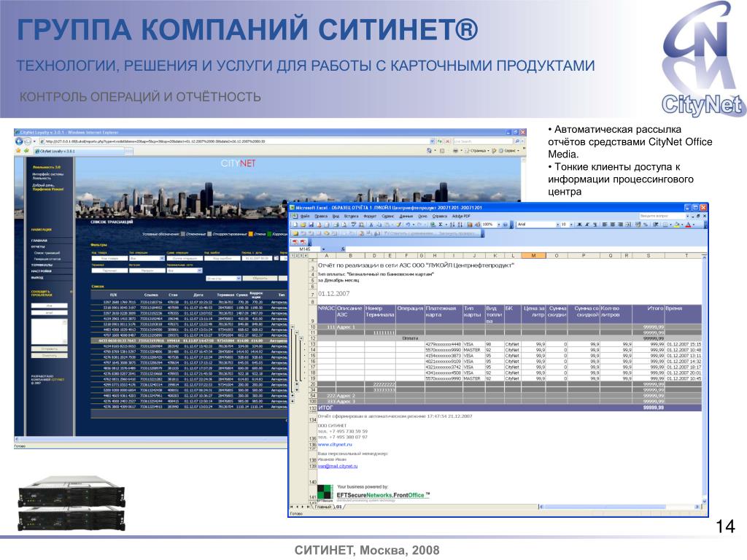Click Internet Explorer address bar URL field
Image resolution: width=747 pixels, height=560 pixels.
234,141
